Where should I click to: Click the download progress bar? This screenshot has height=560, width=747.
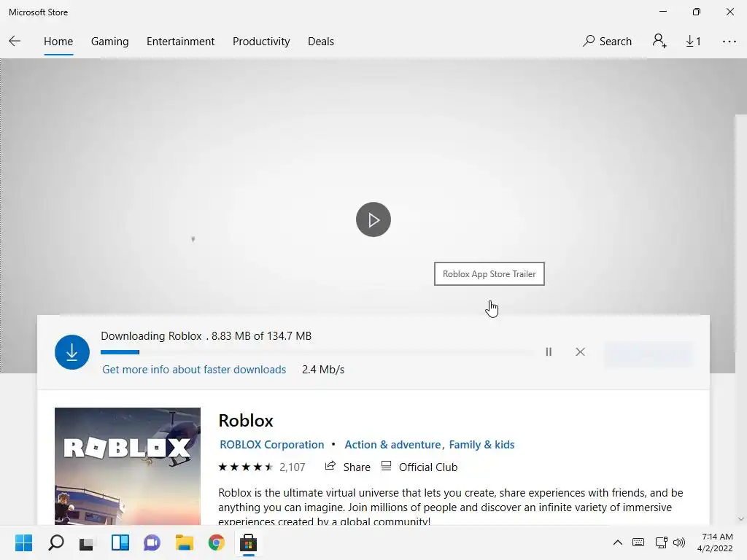[317, 352]
